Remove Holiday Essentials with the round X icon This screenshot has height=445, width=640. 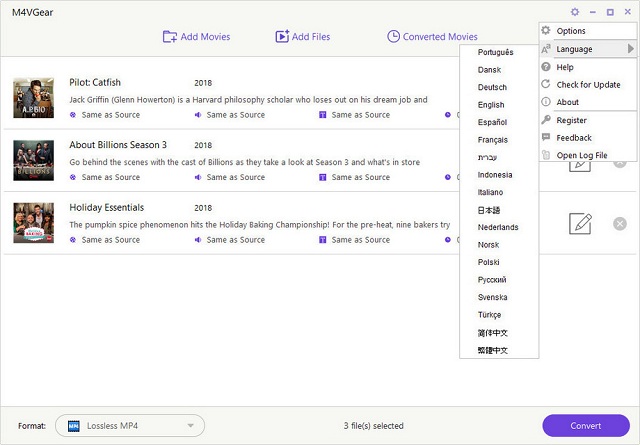620,224
